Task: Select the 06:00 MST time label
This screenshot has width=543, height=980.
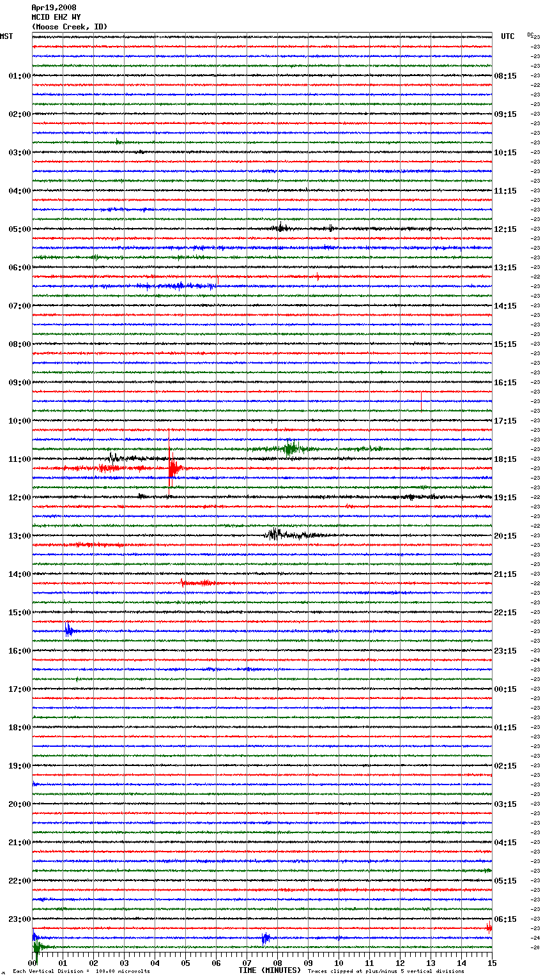Action: (20, 268)
